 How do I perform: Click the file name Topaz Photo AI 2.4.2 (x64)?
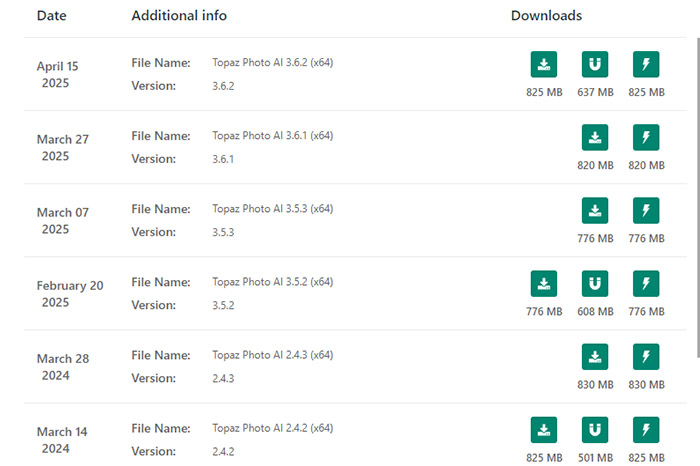click(273, 429)
